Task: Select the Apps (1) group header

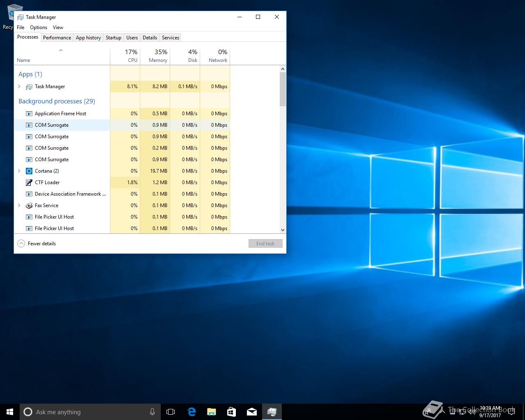Action: point(30,74)
